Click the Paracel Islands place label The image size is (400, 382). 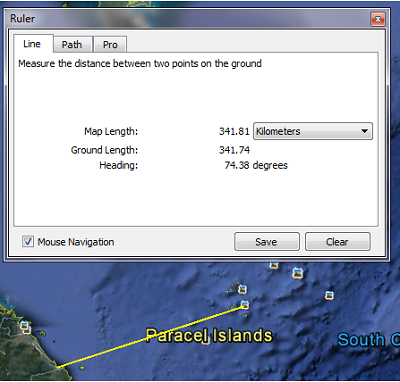[209, 335]
